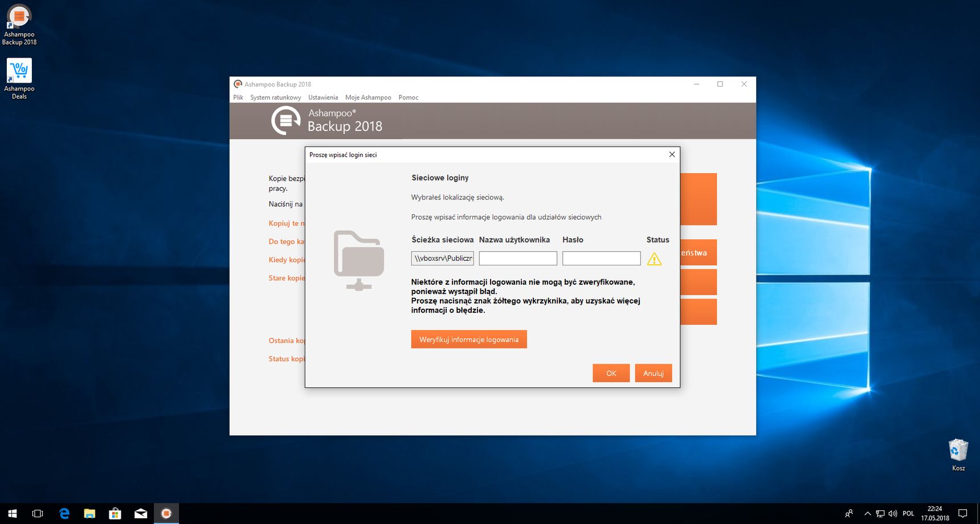
Task: Open the Ustawienia menu
Action: pos(323,97)
